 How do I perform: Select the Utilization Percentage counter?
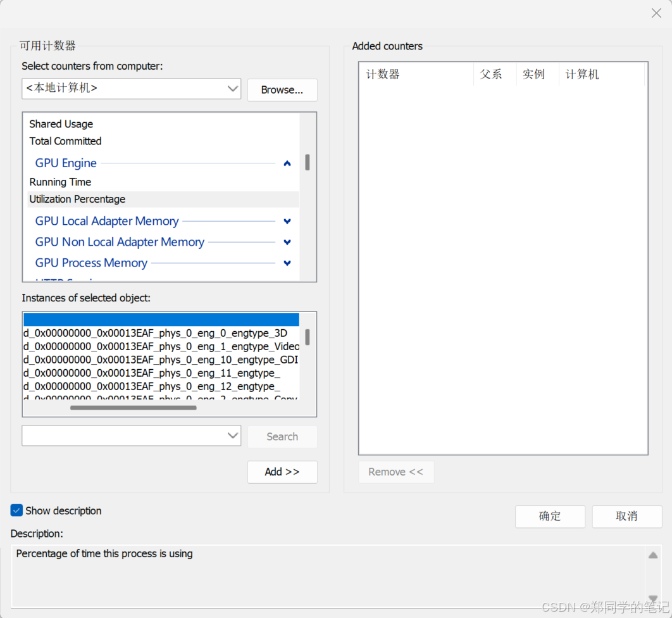[163, 199]
